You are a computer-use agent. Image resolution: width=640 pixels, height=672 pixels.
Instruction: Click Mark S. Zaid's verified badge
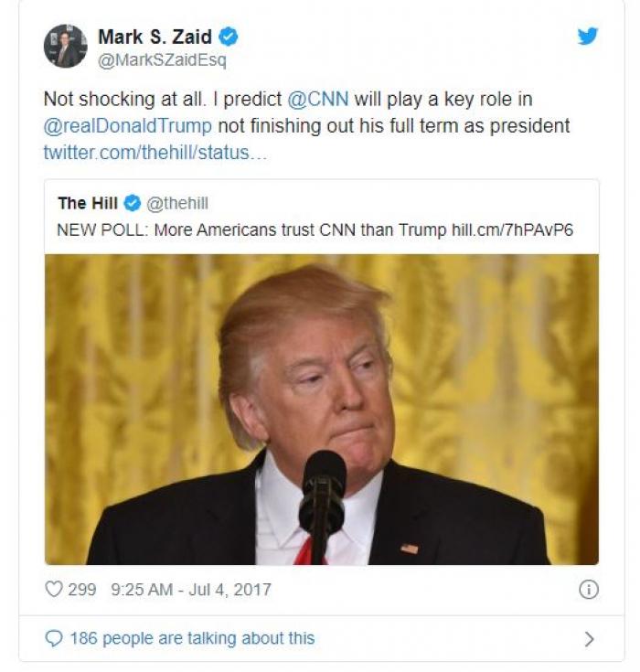(x=229, y=37)
